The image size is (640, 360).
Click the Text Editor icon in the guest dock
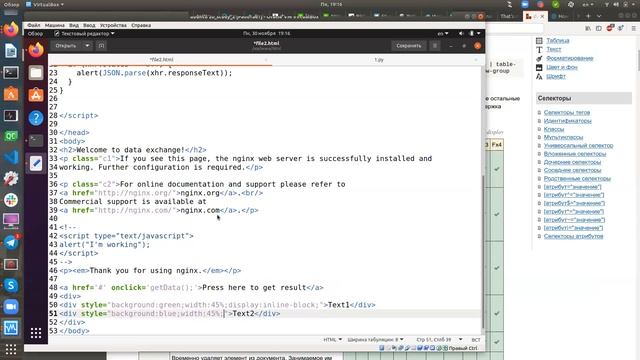36,163
